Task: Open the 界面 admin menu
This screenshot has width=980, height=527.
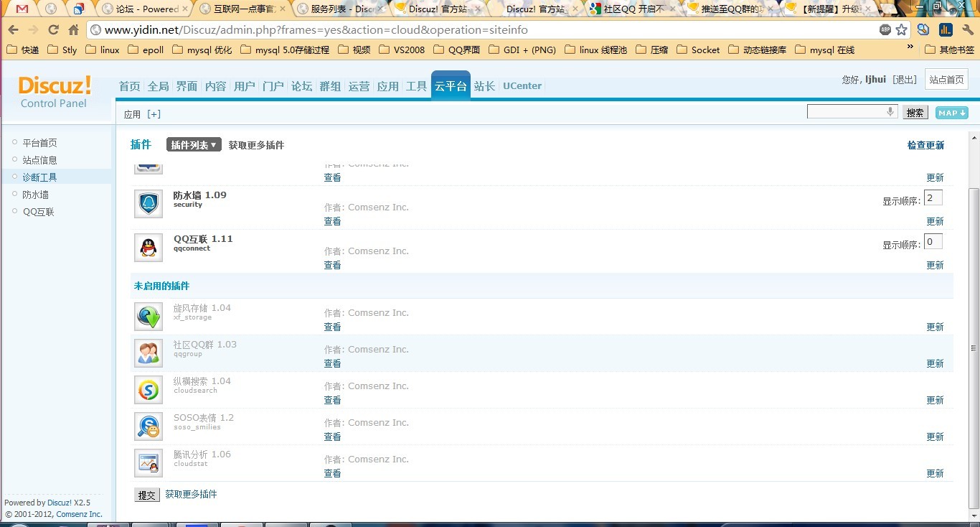Action: pos(187,86)
